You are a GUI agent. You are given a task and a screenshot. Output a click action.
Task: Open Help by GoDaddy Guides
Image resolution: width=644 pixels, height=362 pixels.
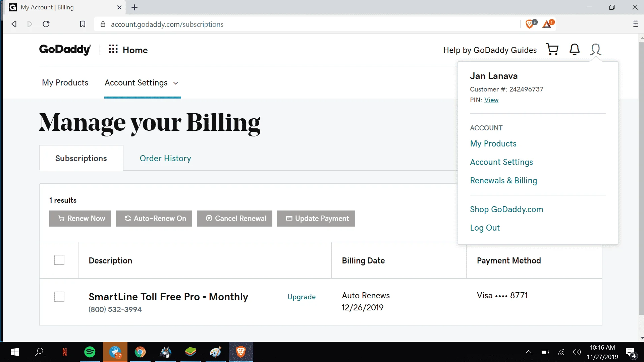[x=490, y=50]
